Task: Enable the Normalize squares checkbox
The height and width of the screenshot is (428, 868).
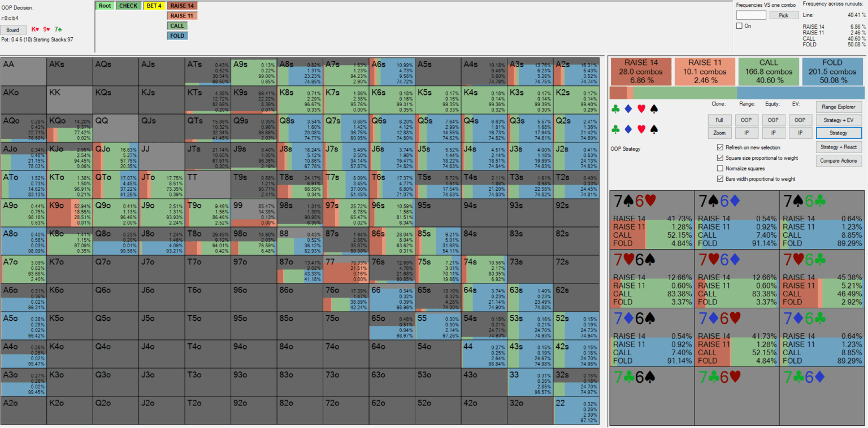Action: [x=720, y=168]
